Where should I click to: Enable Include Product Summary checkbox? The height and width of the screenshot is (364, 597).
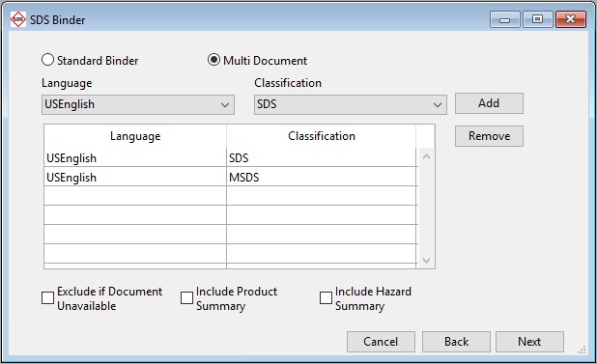(x=187, y=297)
